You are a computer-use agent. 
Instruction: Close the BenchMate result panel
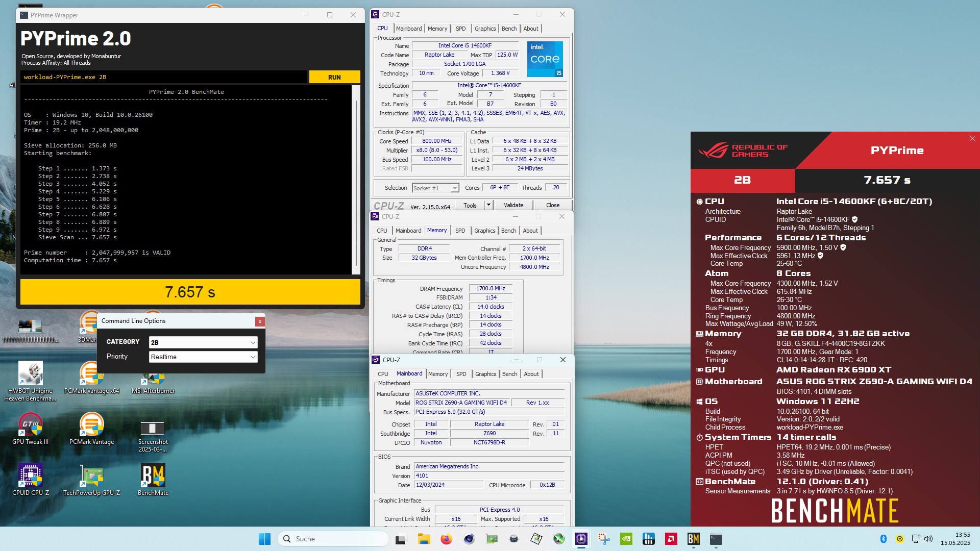972,139
